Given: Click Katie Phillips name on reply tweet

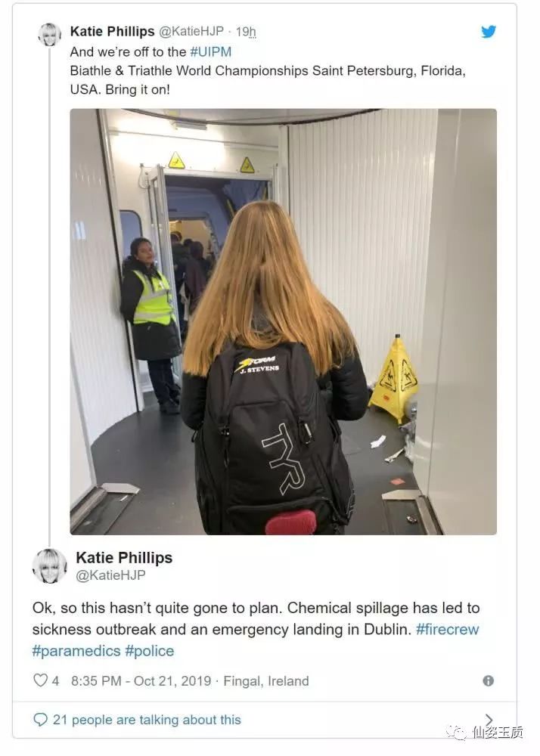Looking at the screenshot, I should (x=124, y=557).
